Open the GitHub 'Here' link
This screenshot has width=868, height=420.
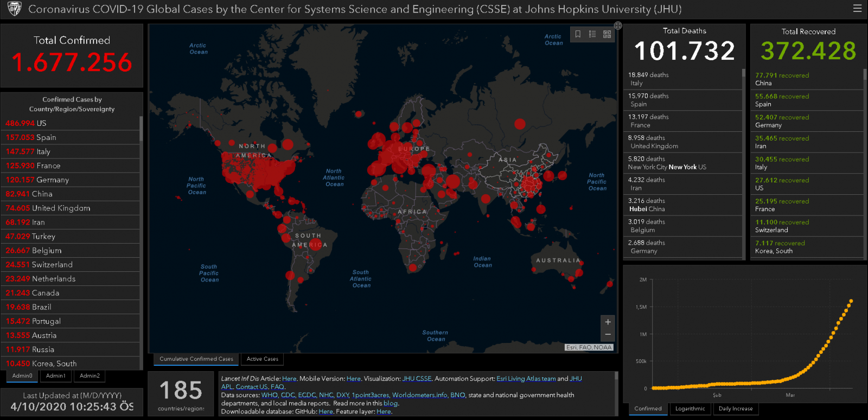point(325,411)
